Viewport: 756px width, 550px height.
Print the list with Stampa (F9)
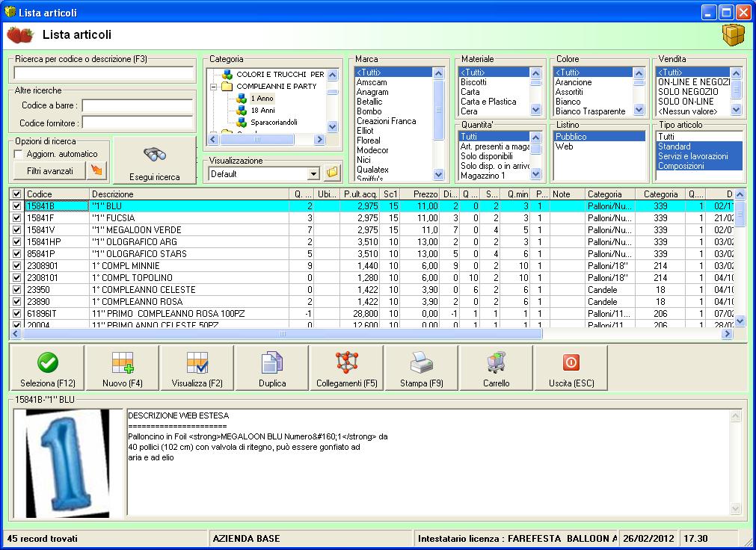(421, 368)
